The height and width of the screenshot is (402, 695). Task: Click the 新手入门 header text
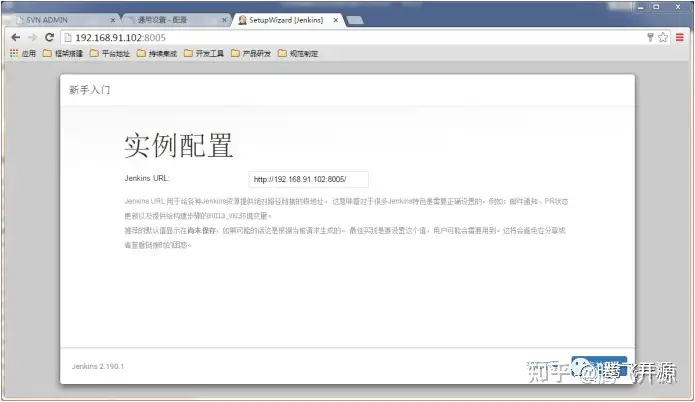[90, 90]
